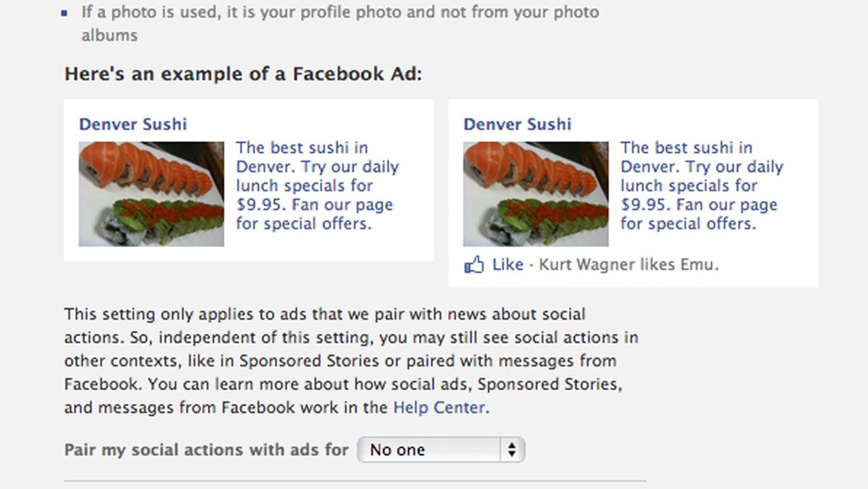Click the left ad's description text

point(317,185)
